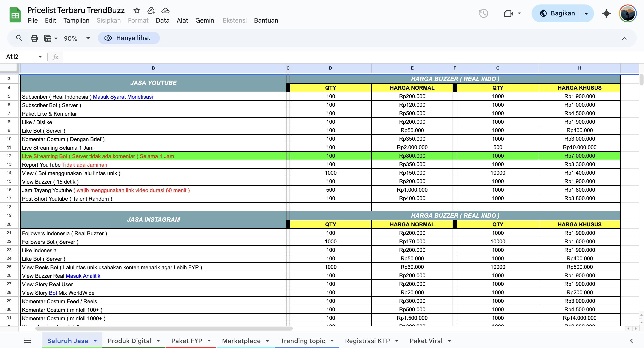644x348 pixels.
Task: Open version history clock icon
Action: (483, 13)
